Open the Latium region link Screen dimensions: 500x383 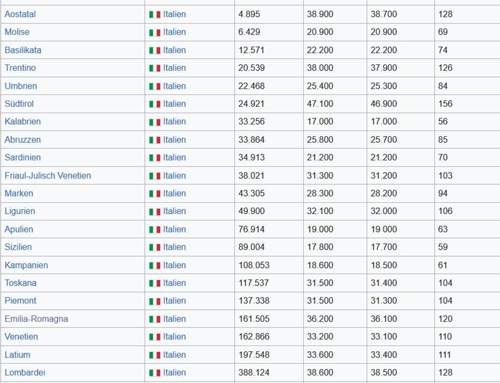pos(17,355)
